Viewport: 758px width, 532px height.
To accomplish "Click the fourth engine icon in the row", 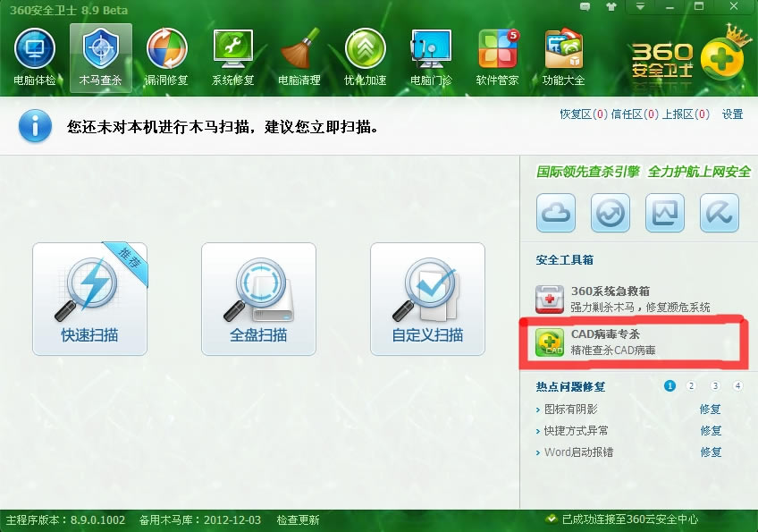I will 720,213.
